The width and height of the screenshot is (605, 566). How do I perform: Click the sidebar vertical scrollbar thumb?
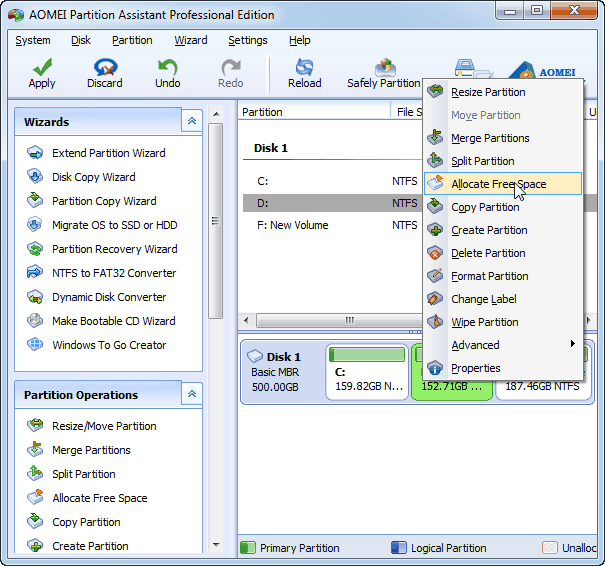[x=216, y=221]
